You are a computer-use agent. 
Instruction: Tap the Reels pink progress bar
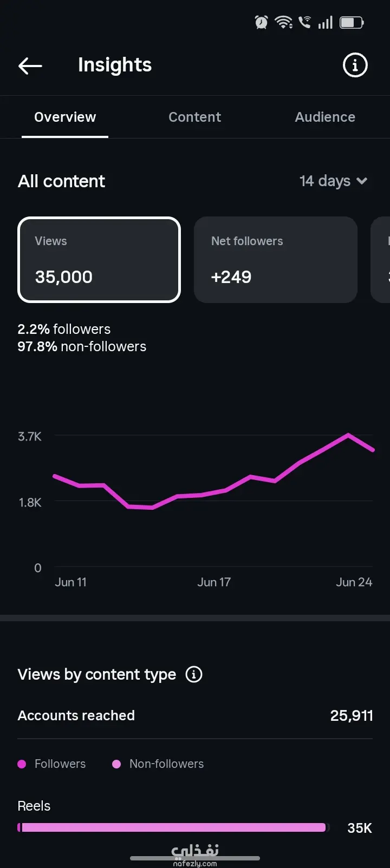click(173, 827)
